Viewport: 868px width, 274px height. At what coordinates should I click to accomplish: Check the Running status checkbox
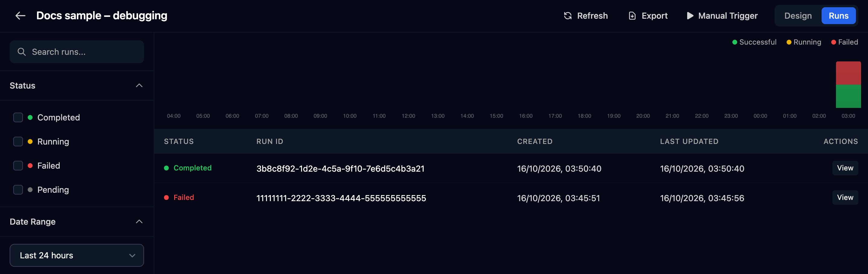pyautogui.click(x=18, y=142)
